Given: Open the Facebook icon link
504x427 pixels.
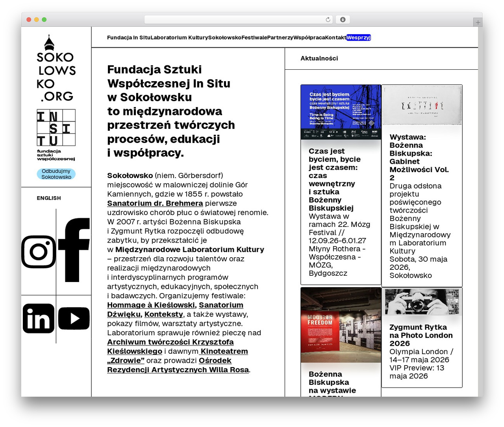Looking at the screenshot, I should point(74,250).
